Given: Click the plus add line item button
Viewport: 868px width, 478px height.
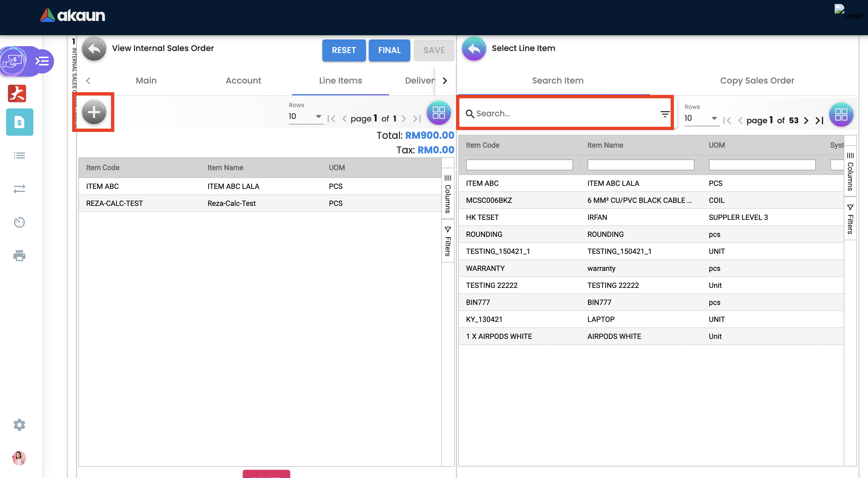Looking at the screenshot, I should pyautogui.click(x=94, y=112).
